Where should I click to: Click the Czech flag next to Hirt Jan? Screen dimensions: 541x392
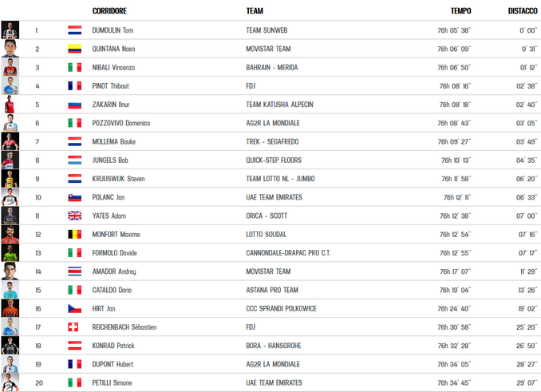click(74, 308)
